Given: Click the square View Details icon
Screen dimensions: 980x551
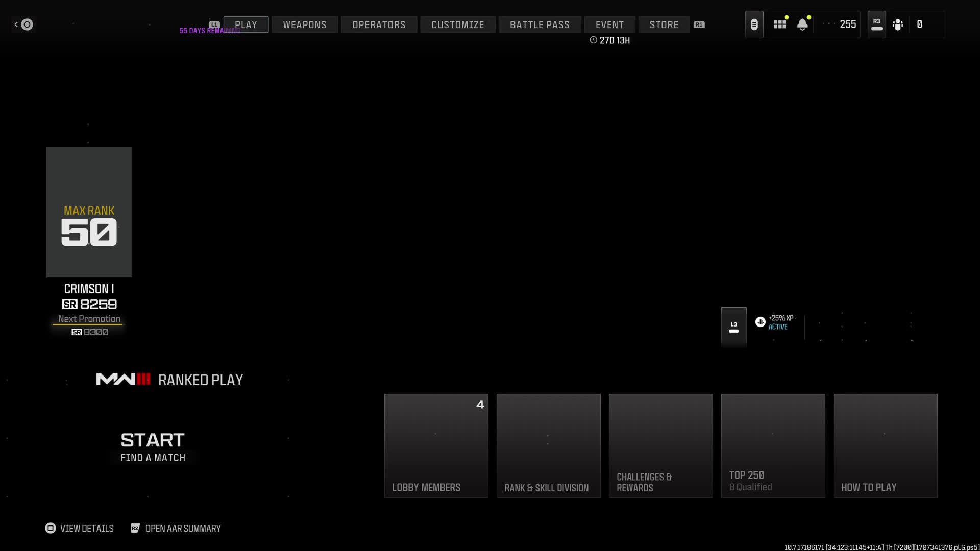Looking at the screenshot, I should point(51,528).
